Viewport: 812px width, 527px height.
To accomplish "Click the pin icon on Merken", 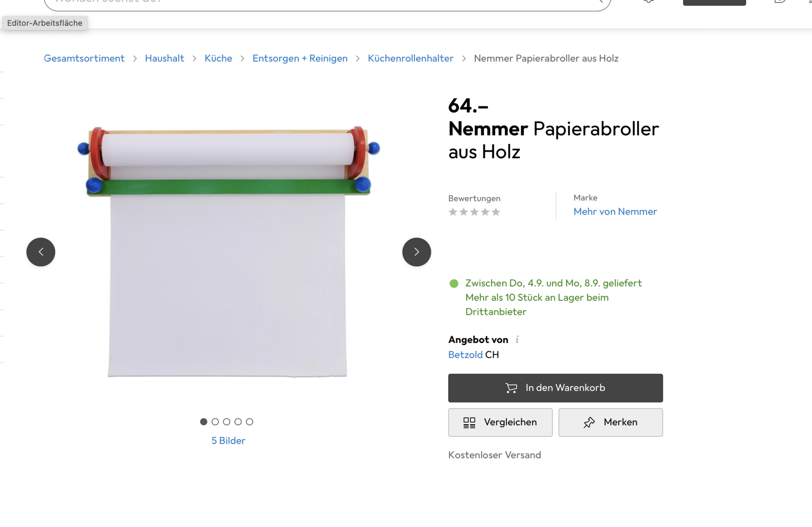I will point(589,422).
